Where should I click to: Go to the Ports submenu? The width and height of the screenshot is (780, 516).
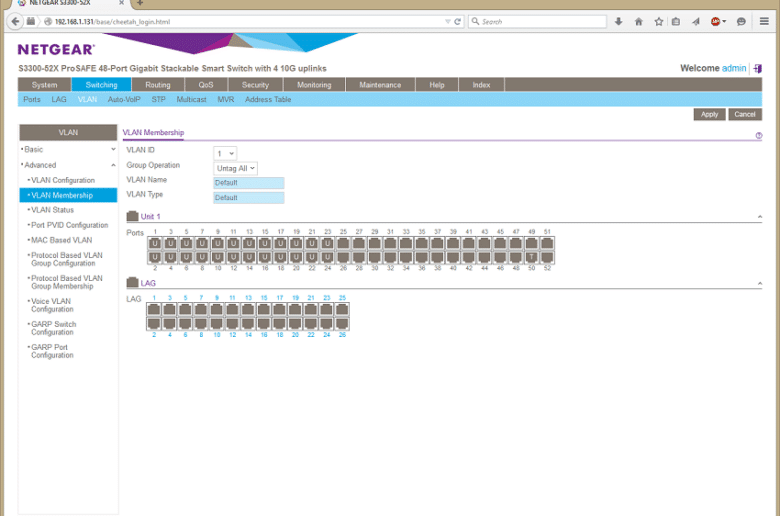[32, 100]
